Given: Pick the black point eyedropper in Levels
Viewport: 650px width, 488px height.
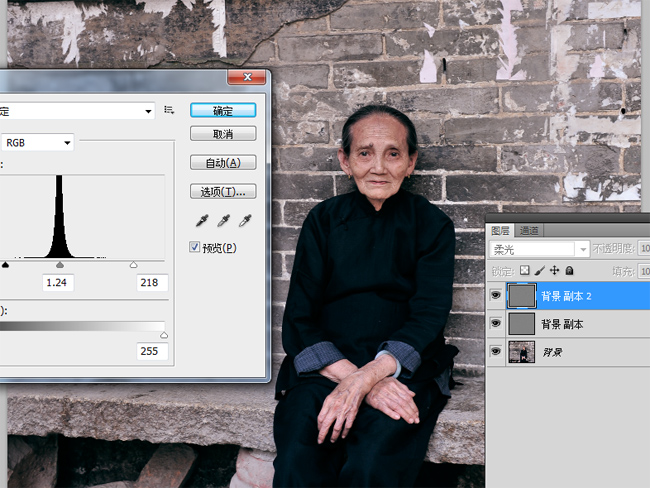Looking at the screenshot, I should click(x=199, y=220).
